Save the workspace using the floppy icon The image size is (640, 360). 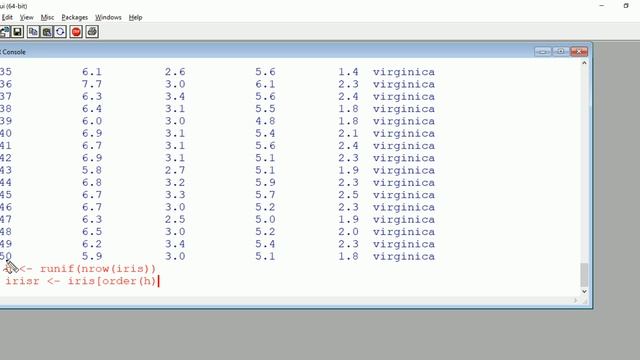point(17,32)
